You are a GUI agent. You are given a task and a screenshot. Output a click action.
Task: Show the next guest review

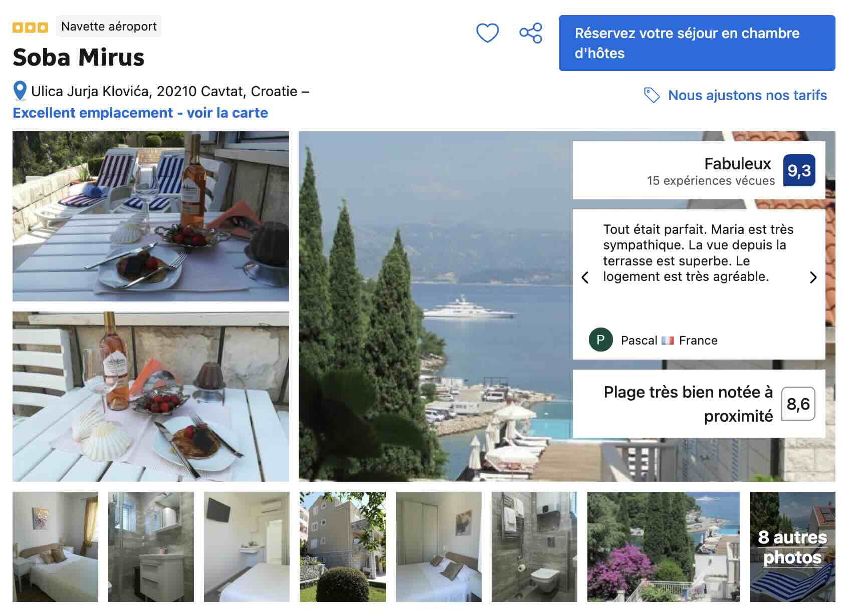point(813,277)
